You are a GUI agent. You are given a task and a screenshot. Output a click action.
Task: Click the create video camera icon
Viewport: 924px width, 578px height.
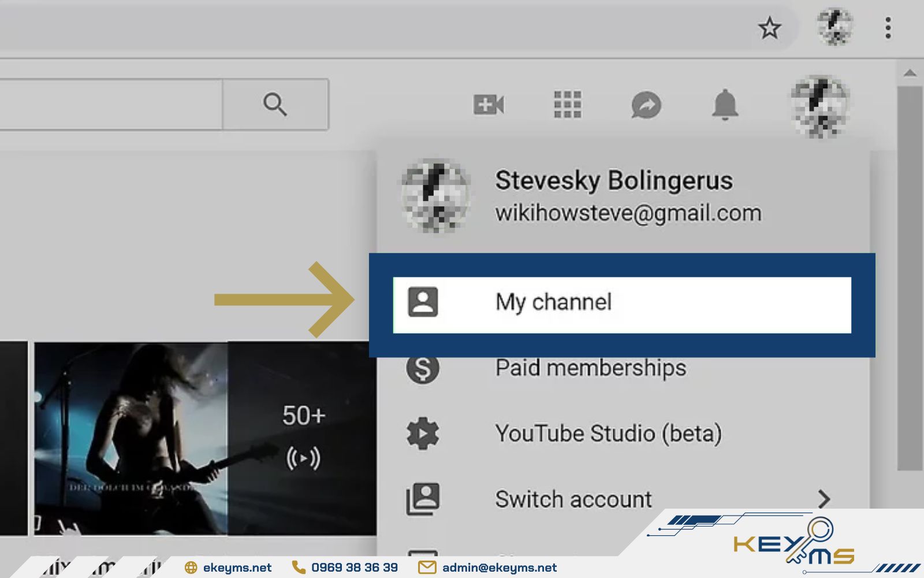[489, 105]
